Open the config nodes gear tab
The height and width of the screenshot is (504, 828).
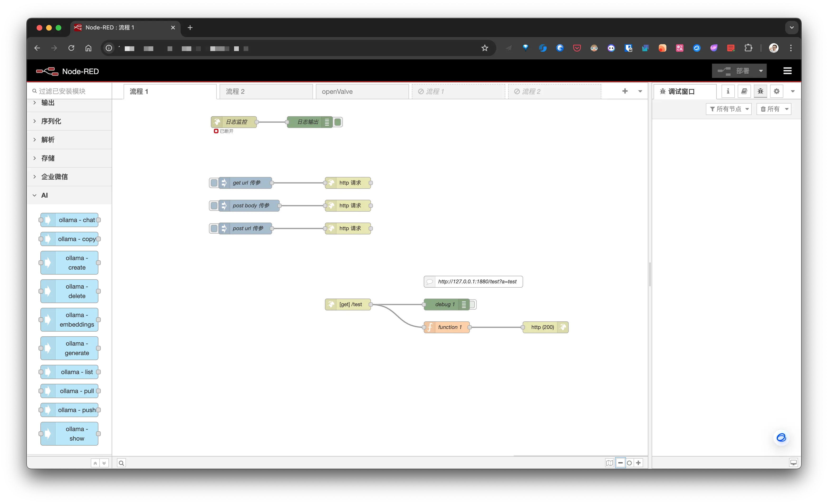tap(776, 91)
